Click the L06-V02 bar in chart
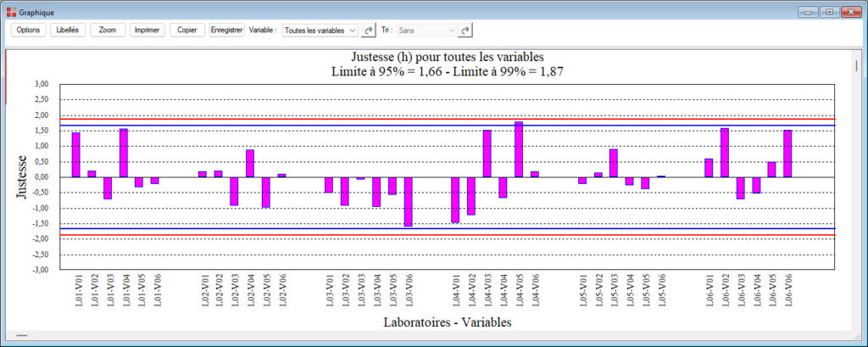The height and width of the screenshot is (347, 868). point(725,153)
